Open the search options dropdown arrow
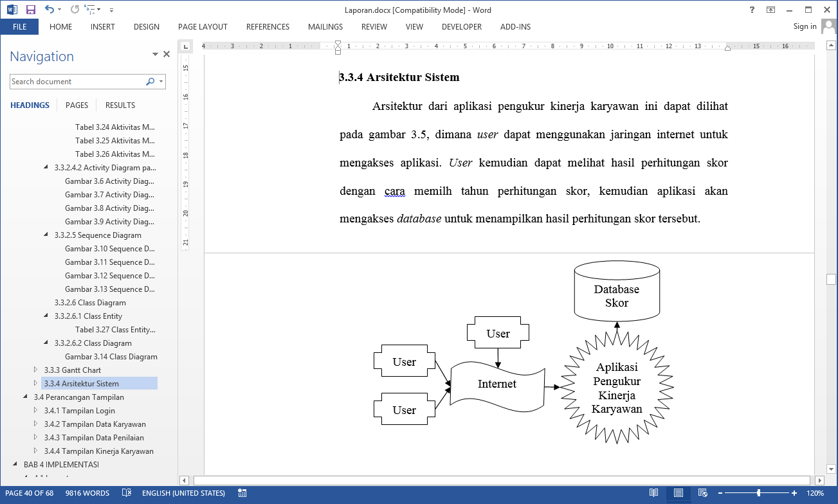 (x=161, y=82)
